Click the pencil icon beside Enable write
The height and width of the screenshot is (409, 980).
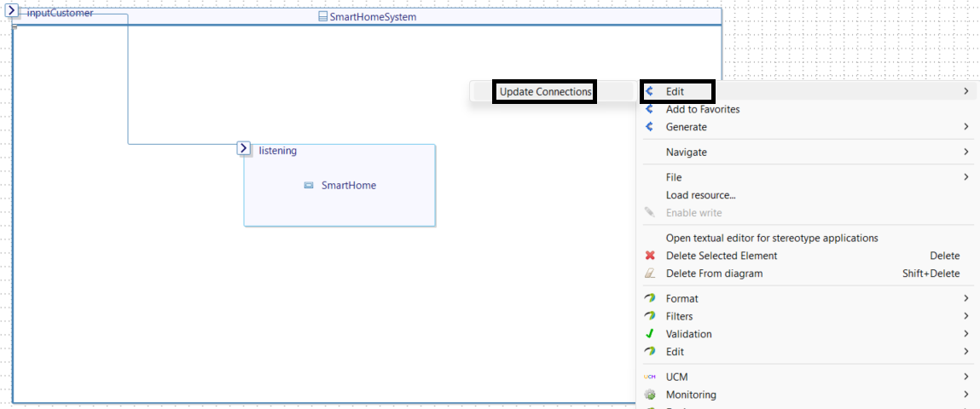pyautogui.click(x=650, y=213)
